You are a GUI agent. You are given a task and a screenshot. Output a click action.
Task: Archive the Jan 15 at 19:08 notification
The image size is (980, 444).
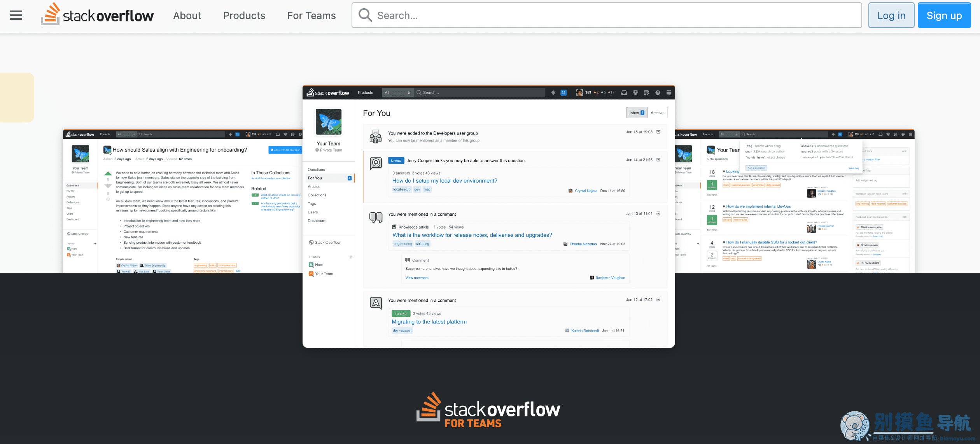click(658, 132)
